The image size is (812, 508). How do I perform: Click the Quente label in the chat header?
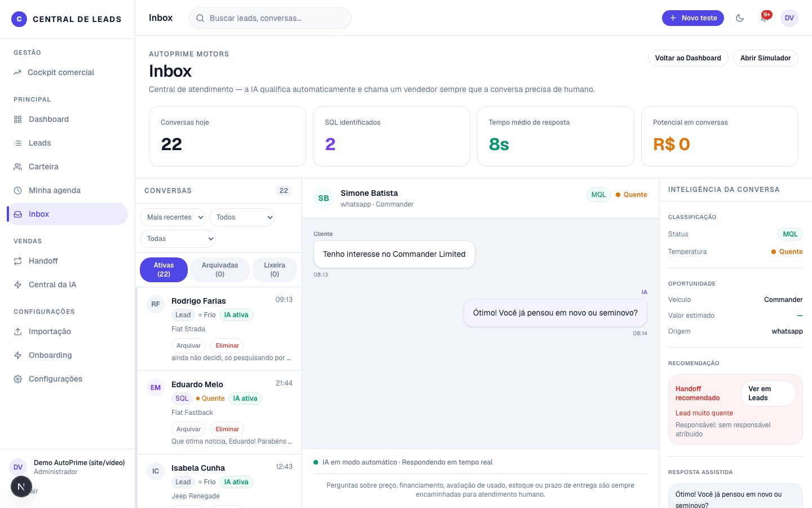632,195
